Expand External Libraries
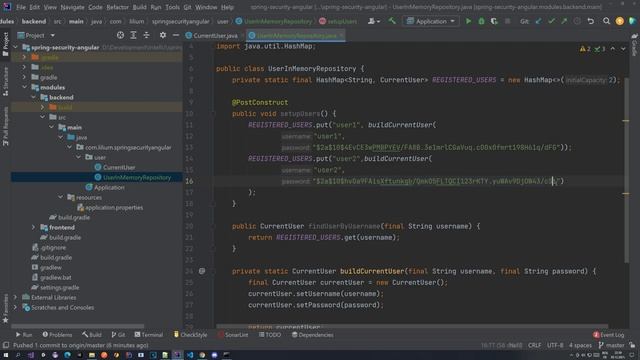The width and height of the screenshot is (640, 360). click(16, 297)
